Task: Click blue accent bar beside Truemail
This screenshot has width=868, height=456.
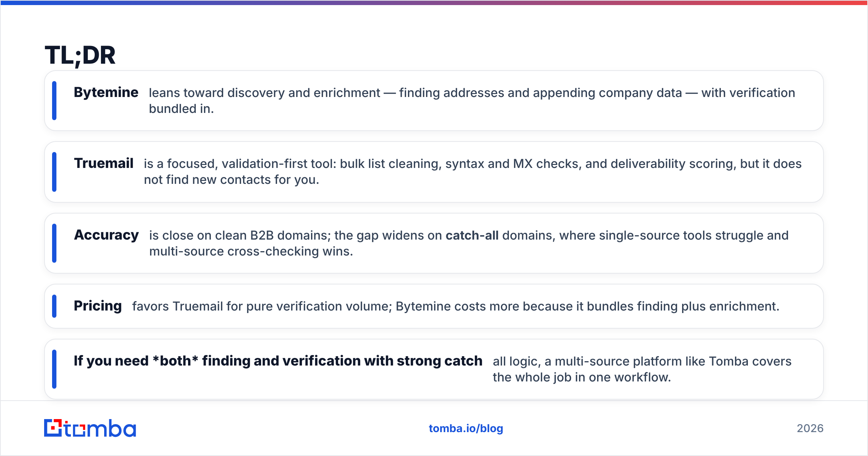Action: pyautogui.click(x=54, y=172)
